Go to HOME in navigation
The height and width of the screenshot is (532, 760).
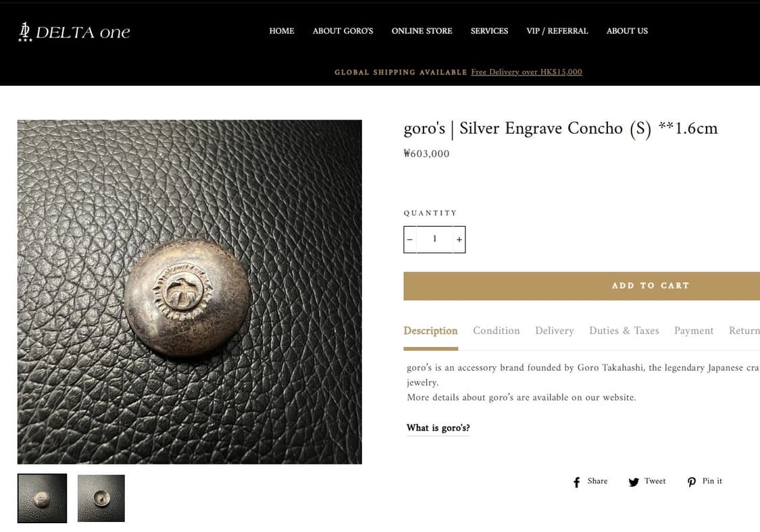[282, 31]
